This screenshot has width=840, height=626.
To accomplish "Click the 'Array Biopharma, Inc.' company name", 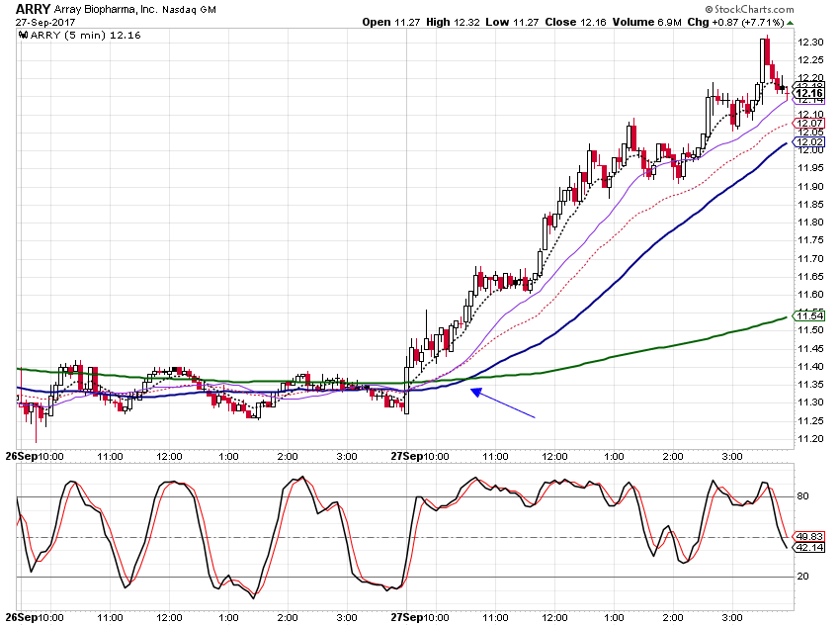I will click(x=106, y=10).
